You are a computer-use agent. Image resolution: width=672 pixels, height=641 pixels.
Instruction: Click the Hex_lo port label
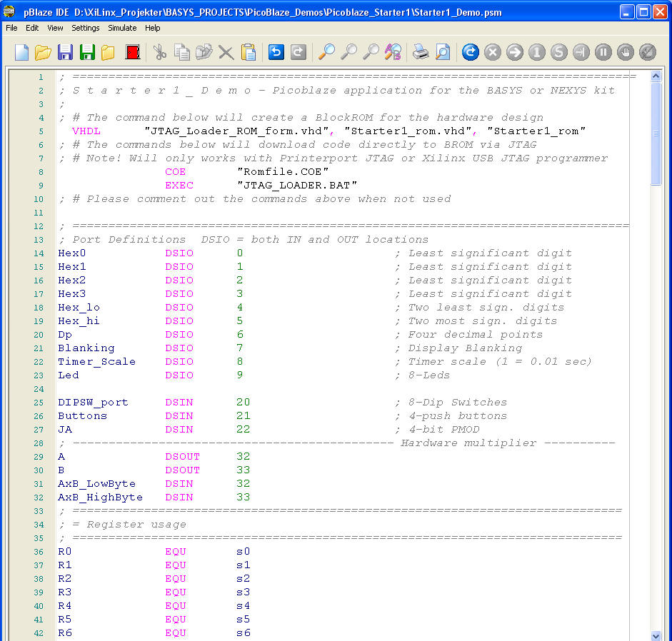79,308
